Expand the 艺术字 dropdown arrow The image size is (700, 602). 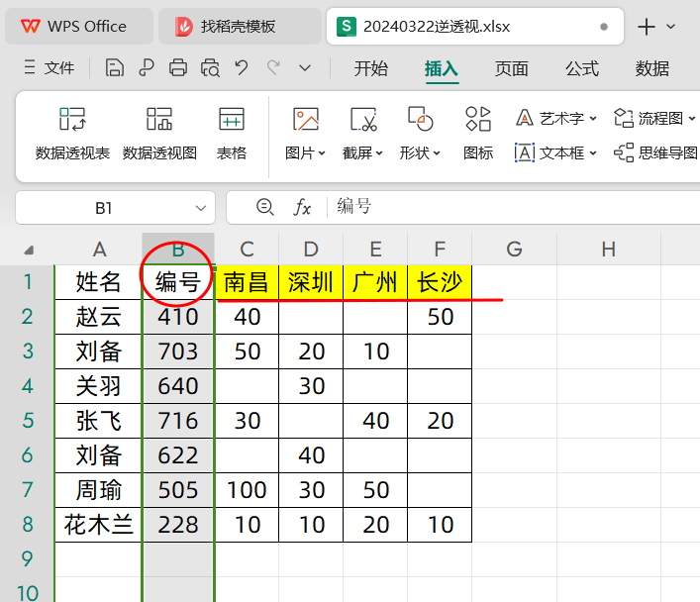(x=593, y=119)
